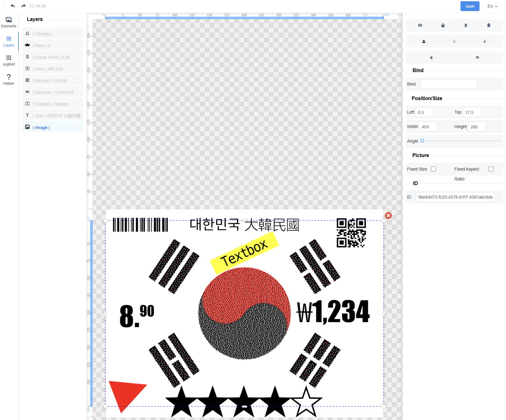
Task: Click the T icon of Text layer
Action: pos(27,115)
